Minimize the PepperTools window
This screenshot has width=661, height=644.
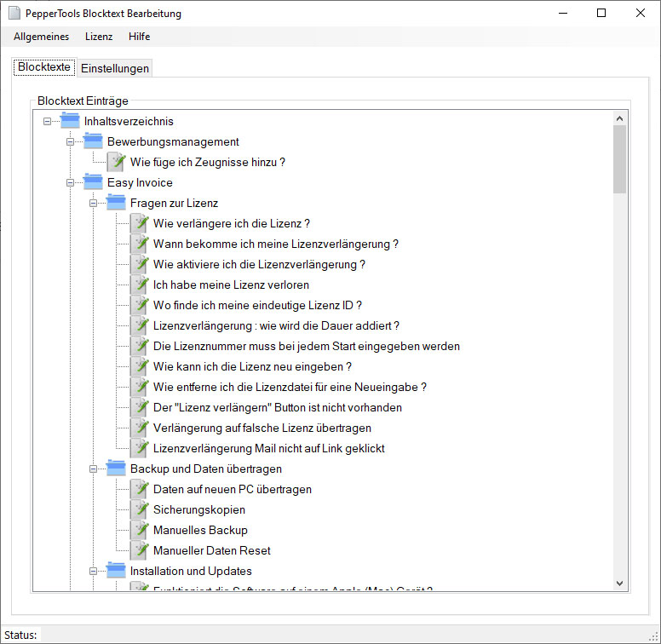pos(563,13)
